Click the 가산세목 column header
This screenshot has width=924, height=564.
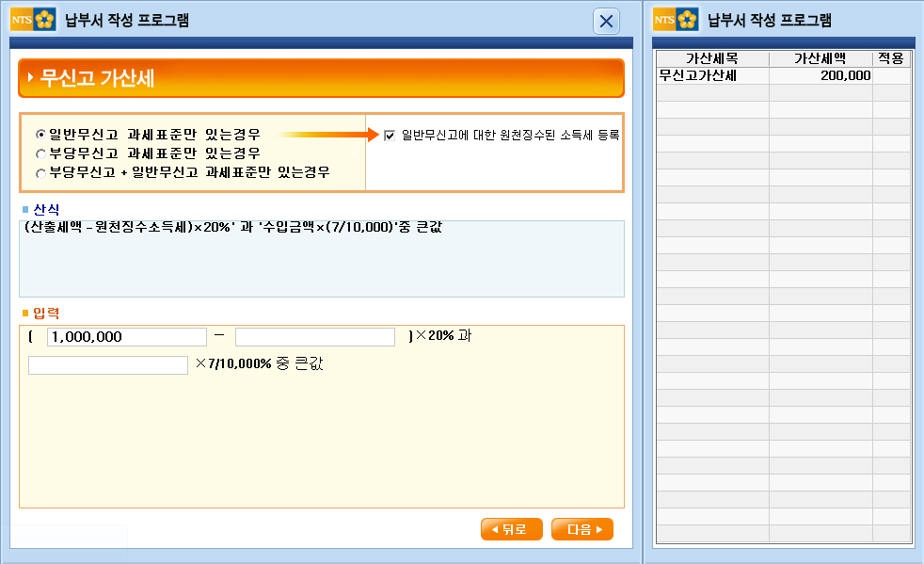712,58
